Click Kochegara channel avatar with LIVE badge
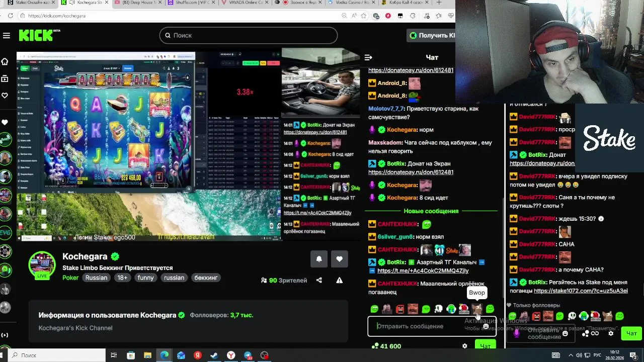Viewport: 644px width, 362px height. click(x=42, y=265)
